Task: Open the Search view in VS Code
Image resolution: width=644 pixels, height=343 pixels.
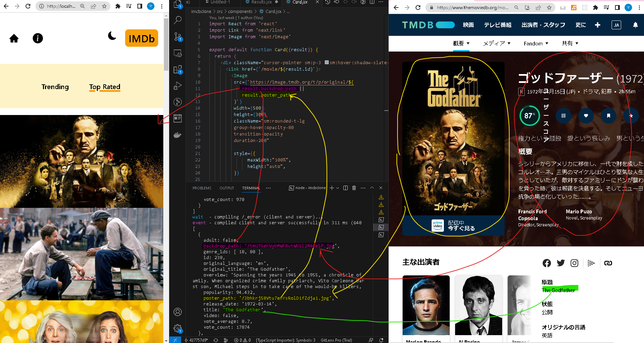Action: point(178,20)
